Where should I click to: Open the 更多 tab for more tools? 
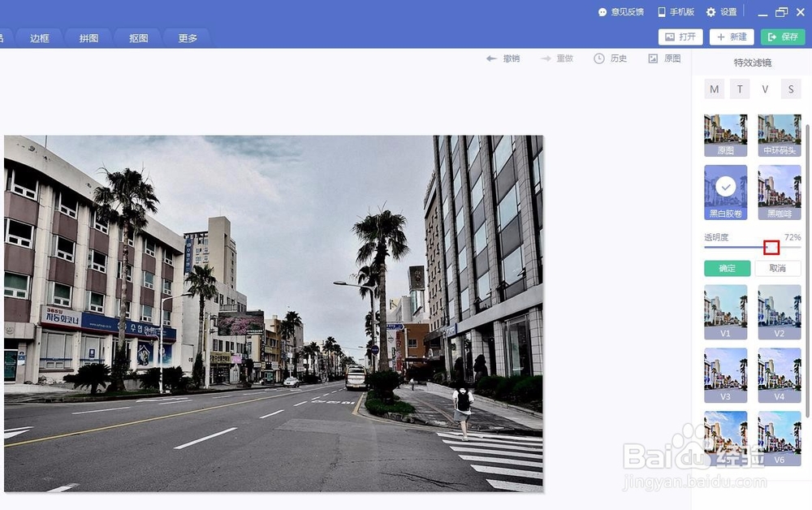188,37
